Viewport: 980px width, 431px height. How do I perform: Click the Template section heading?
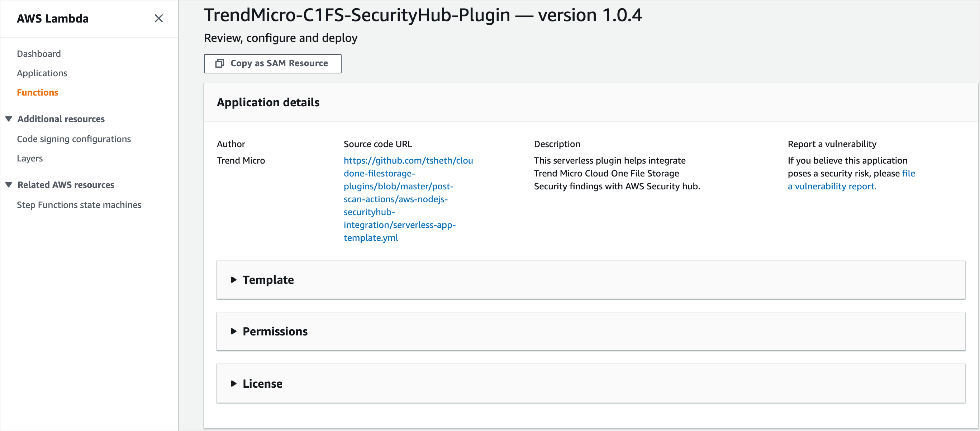coord(268,280)
